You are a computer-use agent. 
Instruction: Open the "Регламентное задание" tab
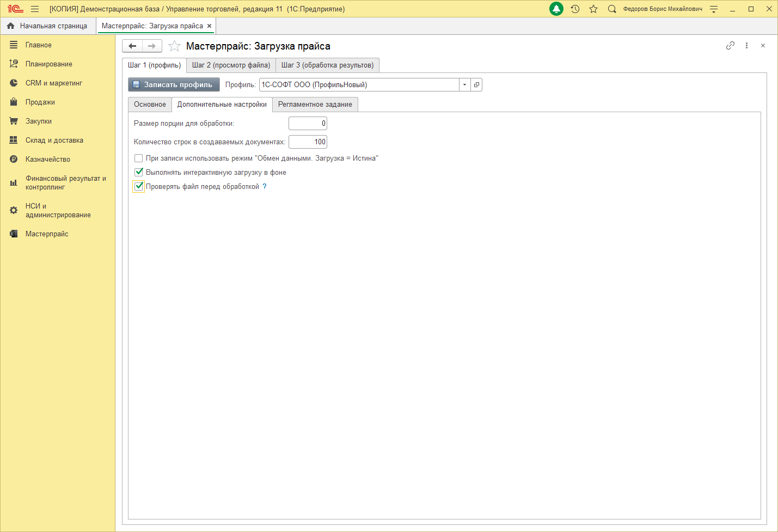coord(315,105)
